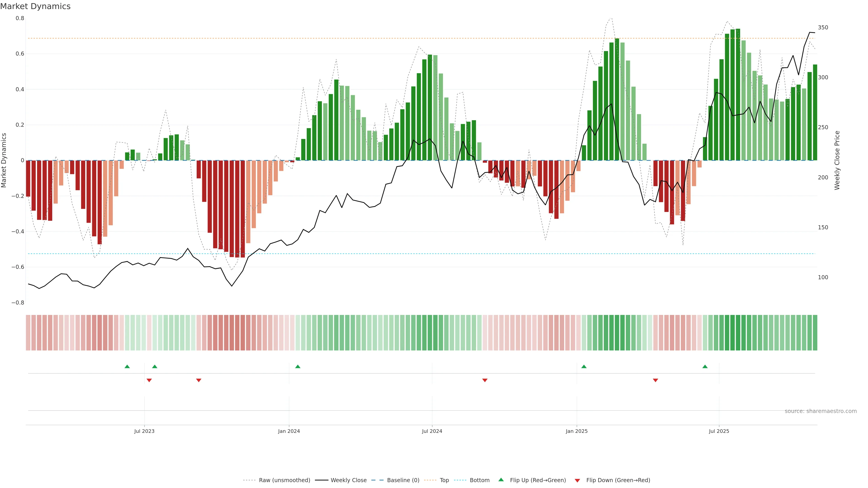Click the first flip-up marker before Jul 2023
Viewport: 868px width, 488px height.
point(127,366)
